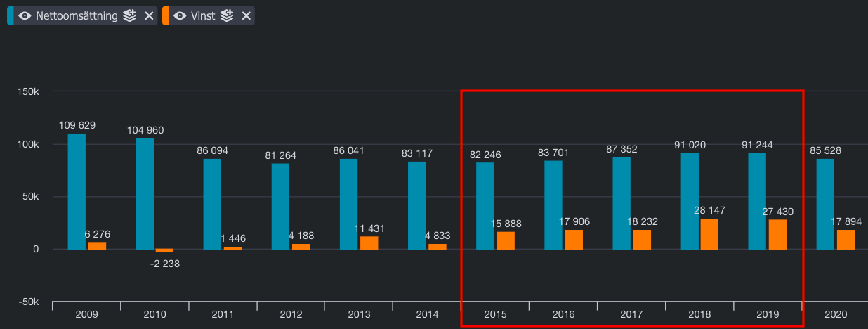Click the blue color swatch for Nettoomsättning
This screenshot has width=868, height=329.
(x=10, y=15)
